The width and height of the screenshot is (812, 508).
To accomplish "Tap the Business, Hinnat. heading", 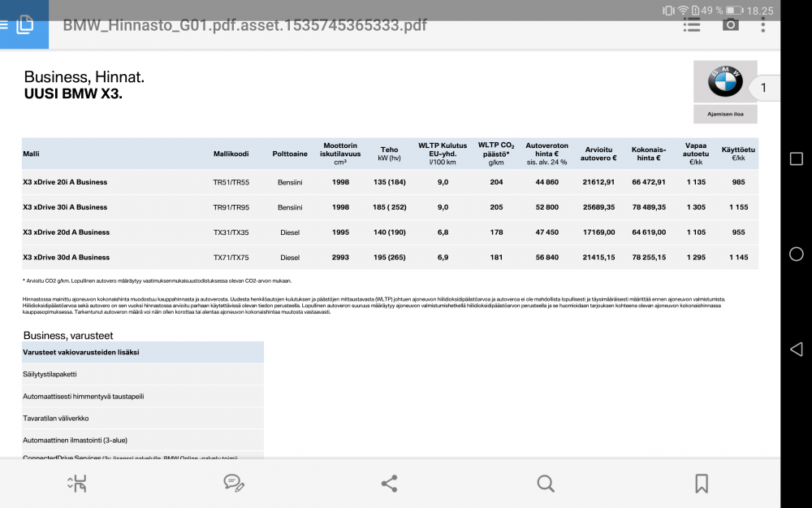I will pos(84,76).
